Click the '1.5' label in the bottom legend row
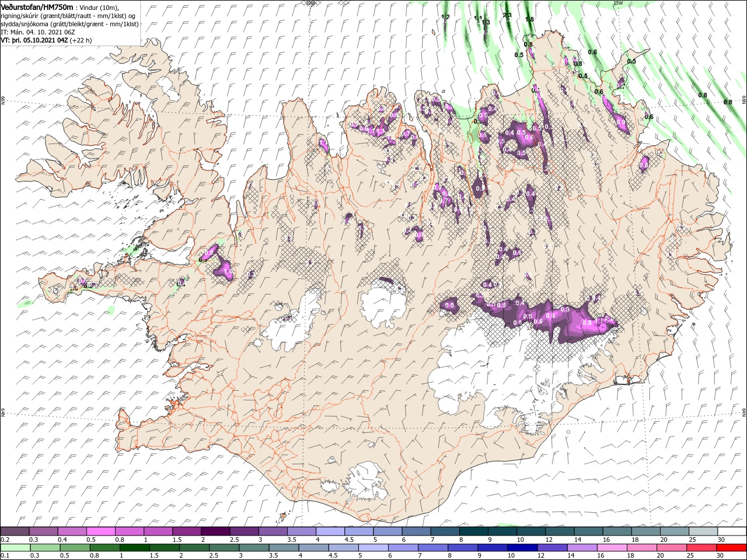Image resolution: width=747 pixels, height=560 pixels. coord(154,556)
